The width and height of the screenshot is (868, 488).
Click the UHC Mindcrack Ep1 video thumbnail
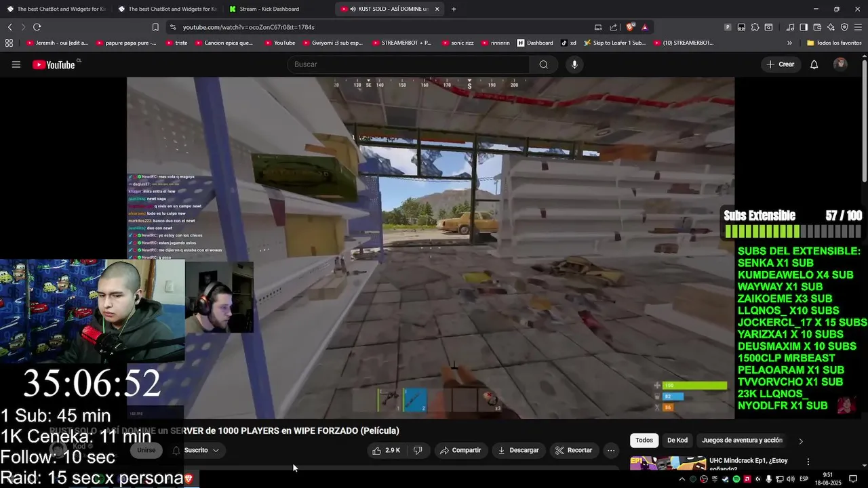[x=667, y=463]
